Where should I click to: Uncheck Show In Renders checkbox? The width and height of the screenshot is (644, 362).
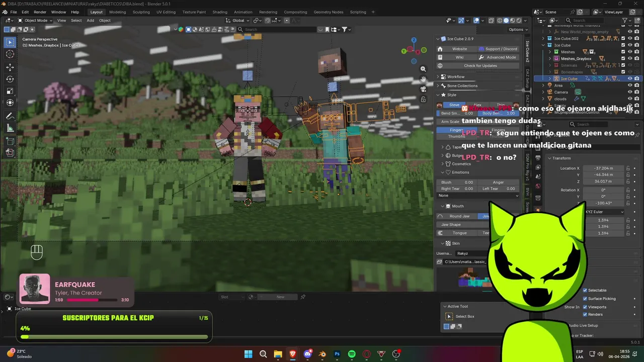point(585,314)
